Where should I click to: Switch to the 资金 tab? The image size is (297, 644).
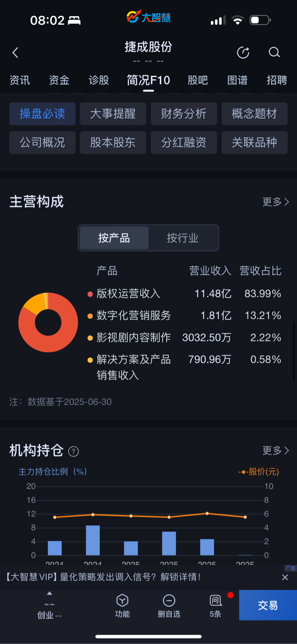(x=59, y=80)
